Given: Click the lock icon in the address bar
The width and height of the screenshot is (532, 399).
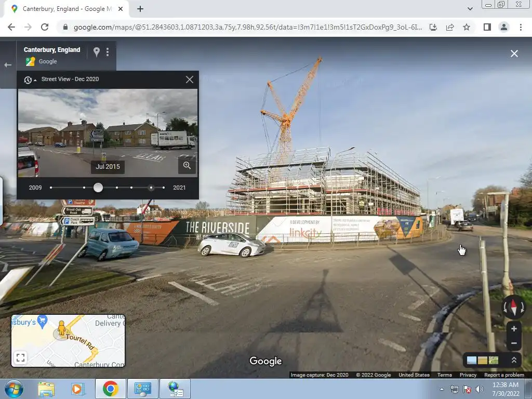Looking at the screenshot, I should [x=65, y=27].
